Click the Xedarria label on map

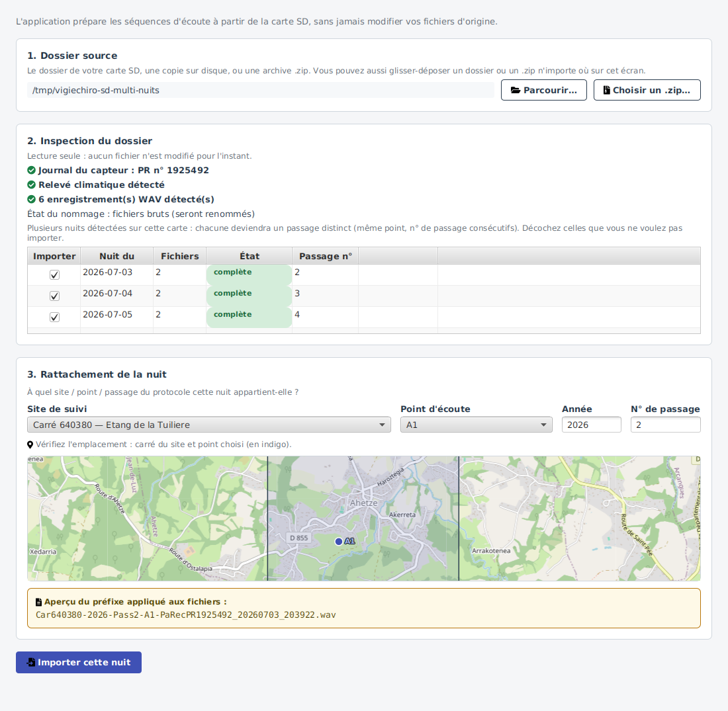pyautogui.click(x=43, y=552)
